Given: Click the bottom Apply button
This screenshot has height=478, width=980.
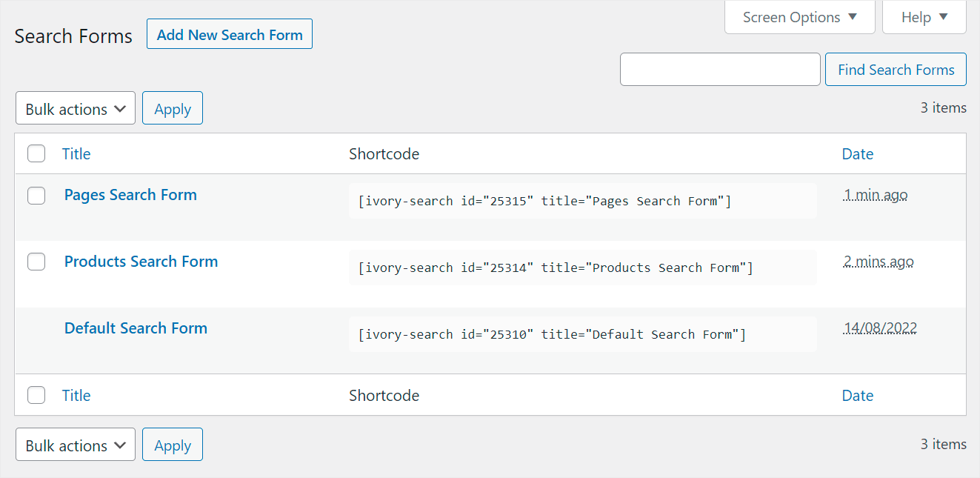Looking at the screenshot, I should 172,444.
